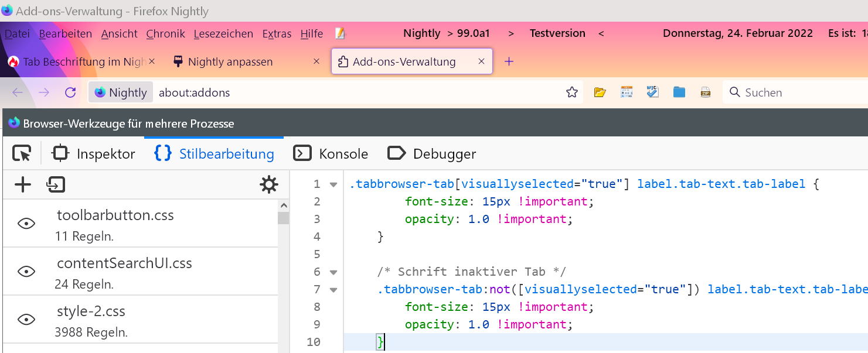Toggle visibility of contentSearchUI.css

tap(26, 272)
